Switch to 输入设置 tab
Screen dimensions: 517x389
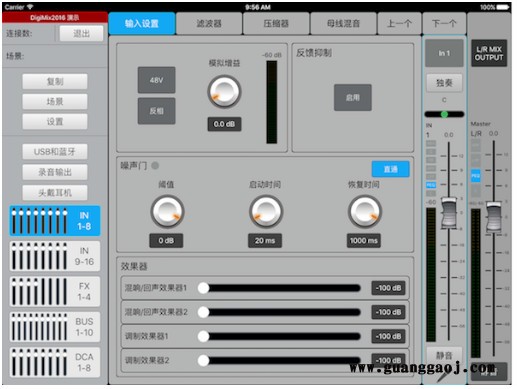142,23
